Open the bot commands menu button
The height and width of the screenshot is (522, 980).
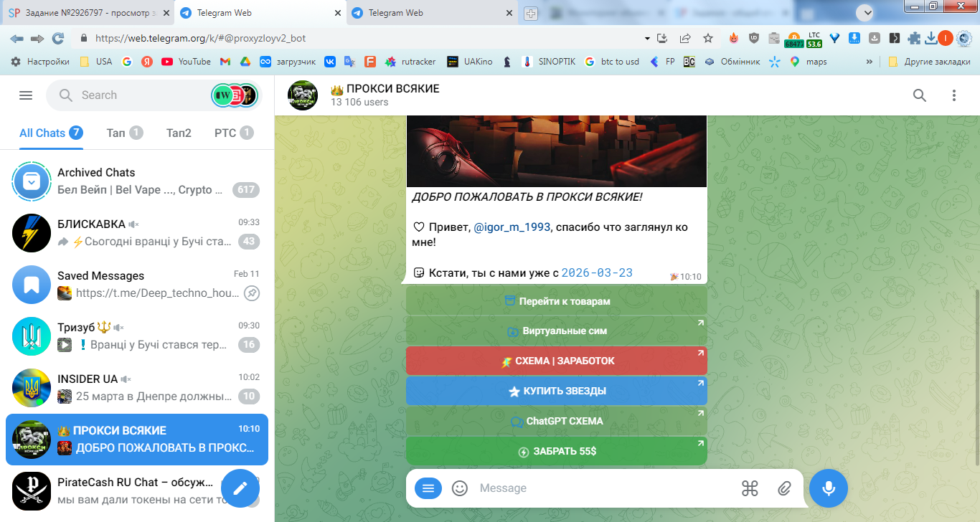pyautogui.click(x=428, y=488)
